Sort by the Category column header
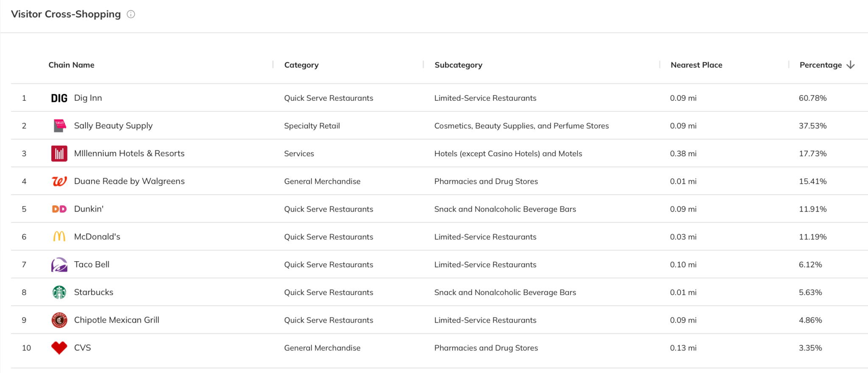 tap(301, 65)
